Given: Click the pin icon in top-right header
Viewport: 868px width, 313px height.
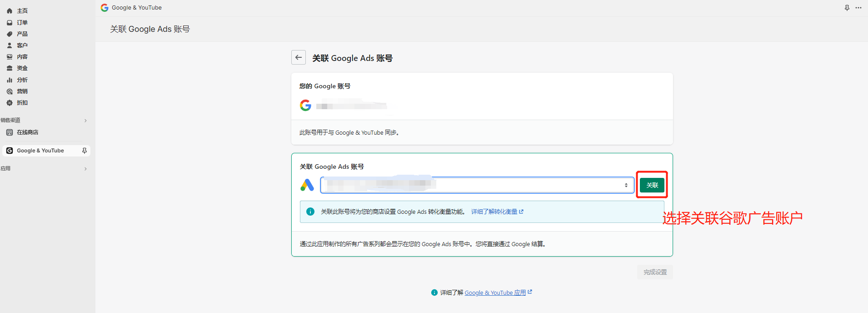Looking at the screenshot, I should (x=847, y=8).
